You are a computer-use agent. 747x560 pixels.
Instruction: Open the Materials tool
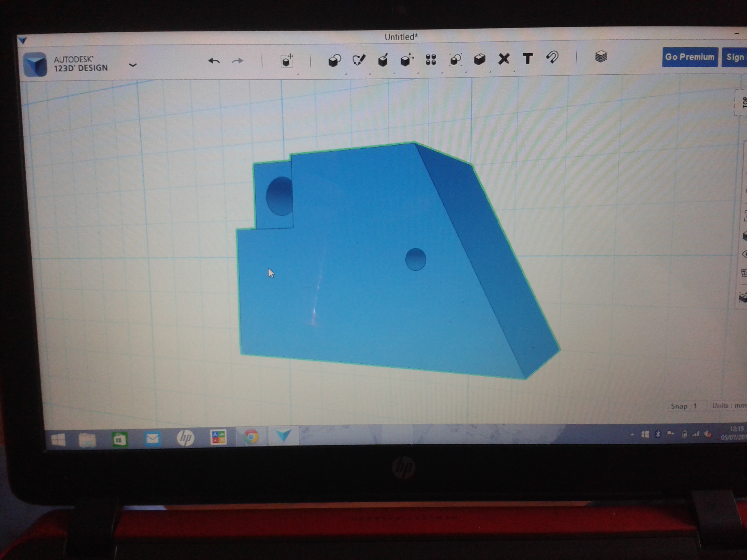[x=601, y=57]
